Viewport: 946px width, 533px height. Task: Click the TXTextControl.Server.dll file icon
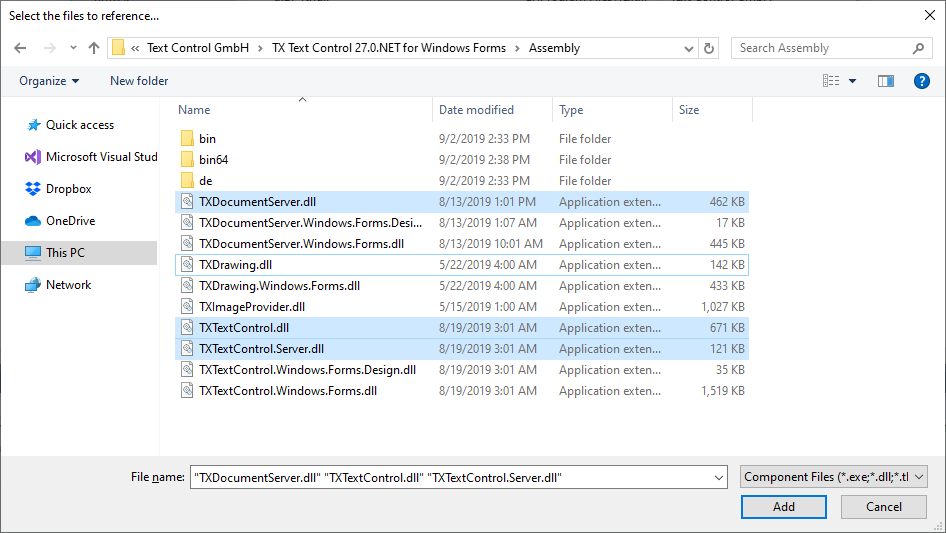pos(187,349)
